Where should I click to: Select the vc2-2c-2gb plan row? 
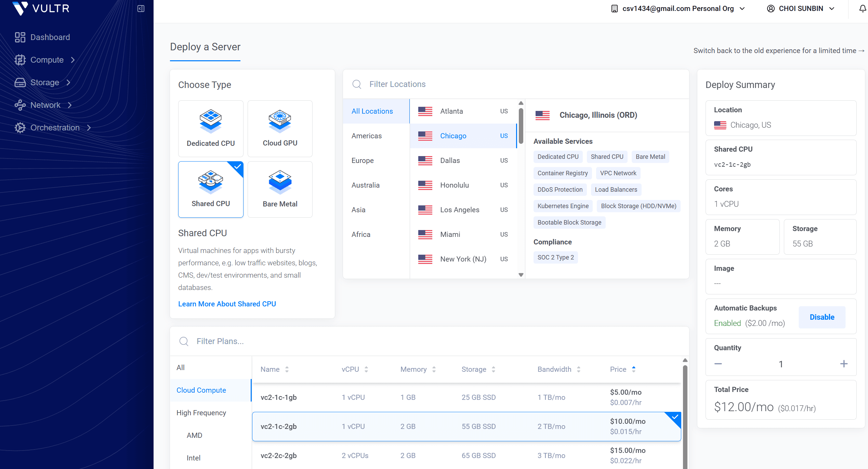(x=466, y=455)
